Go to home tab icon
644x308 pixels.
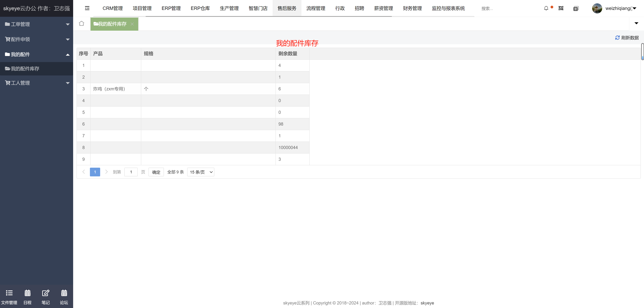[x=82, y=23]
